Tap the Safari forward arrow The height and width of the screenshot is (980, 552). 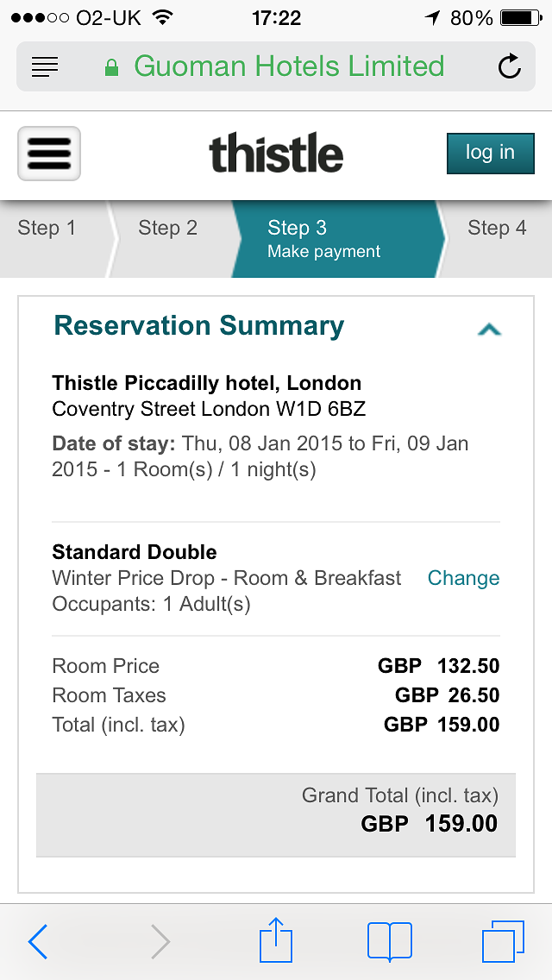[x=160, y=940]
